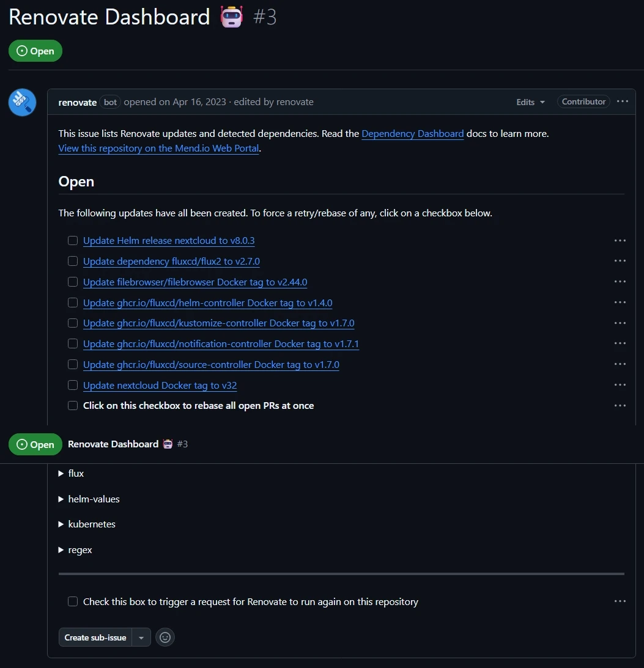This screenshot has height=668, width=644.
Task: Open the Edits history dropdown
Action: tap(530, 102)
